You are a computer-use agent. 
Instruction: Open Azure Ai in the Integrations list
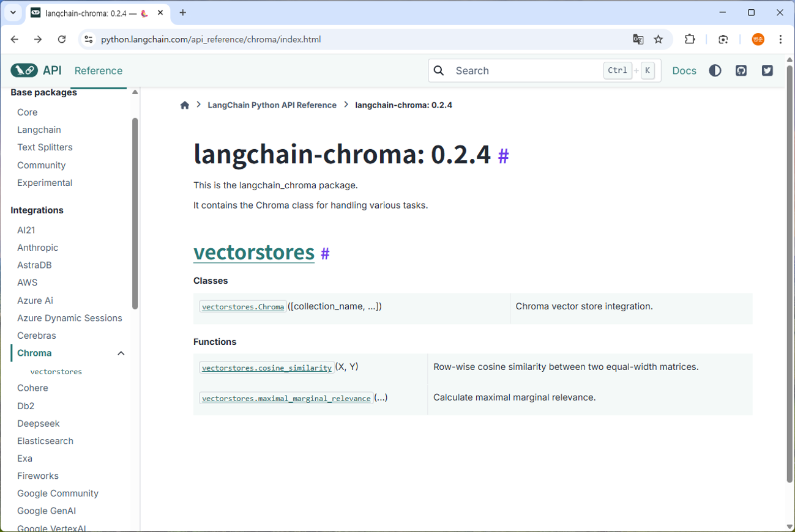35,300
